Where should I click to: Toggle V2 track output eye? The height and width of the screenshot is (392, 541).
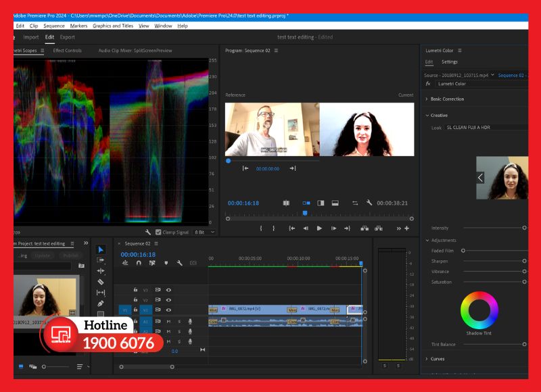point(168,300)
